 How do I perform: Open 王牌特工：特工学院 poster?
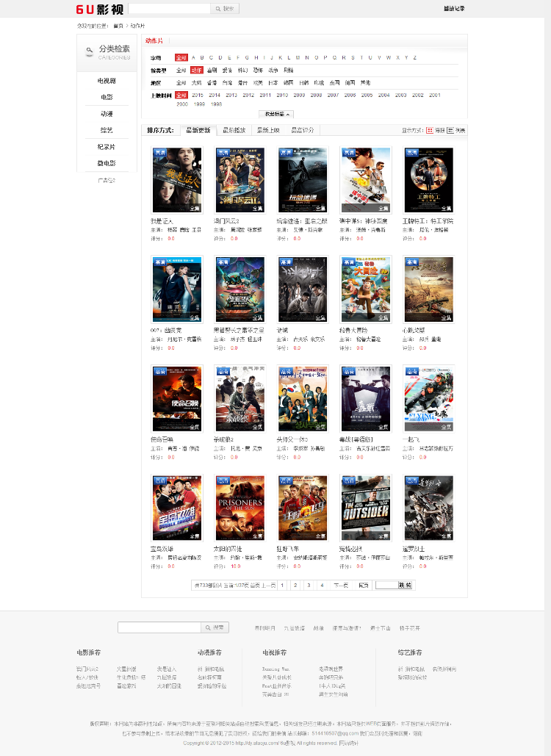(x=428, y=180)
